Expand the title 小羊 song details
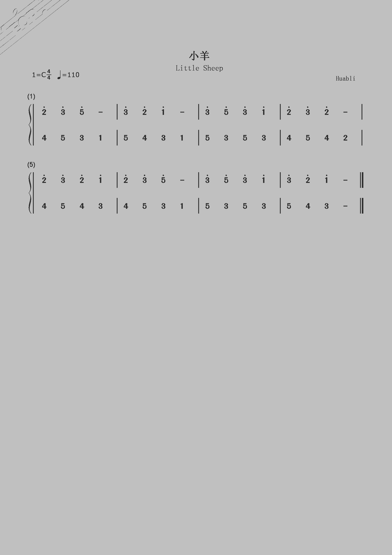The image size is (392, 555). [196, 49]
